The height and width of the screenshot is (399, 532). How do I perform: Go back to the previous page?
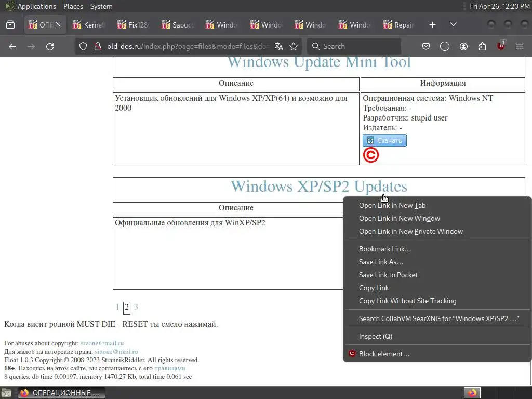coord(12,46)
